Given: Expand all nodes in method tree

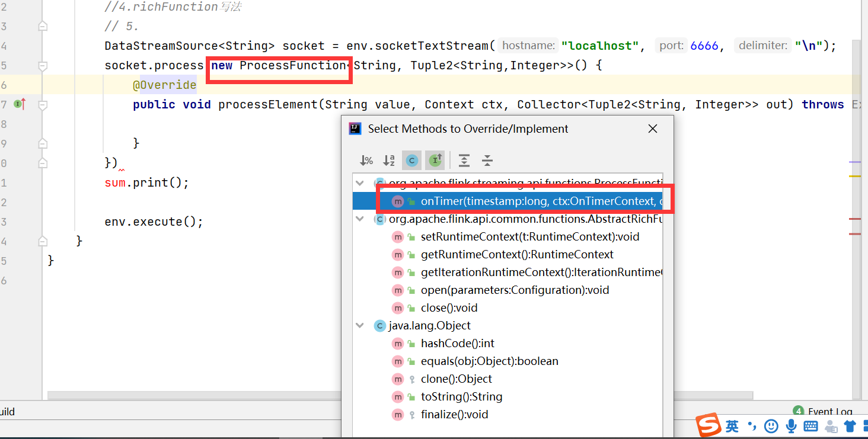Looking at the screenshot, I should coord(464,161).
